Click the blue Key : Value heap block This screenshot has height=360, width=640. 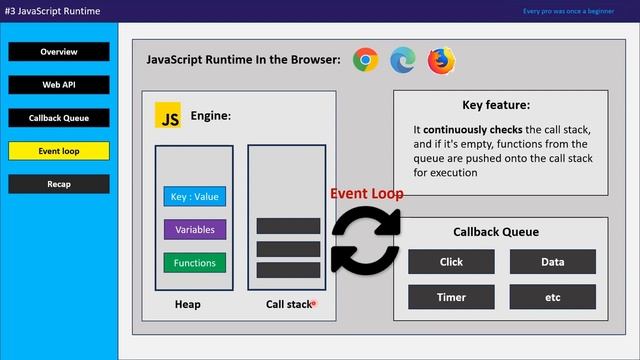click(195, 196)
